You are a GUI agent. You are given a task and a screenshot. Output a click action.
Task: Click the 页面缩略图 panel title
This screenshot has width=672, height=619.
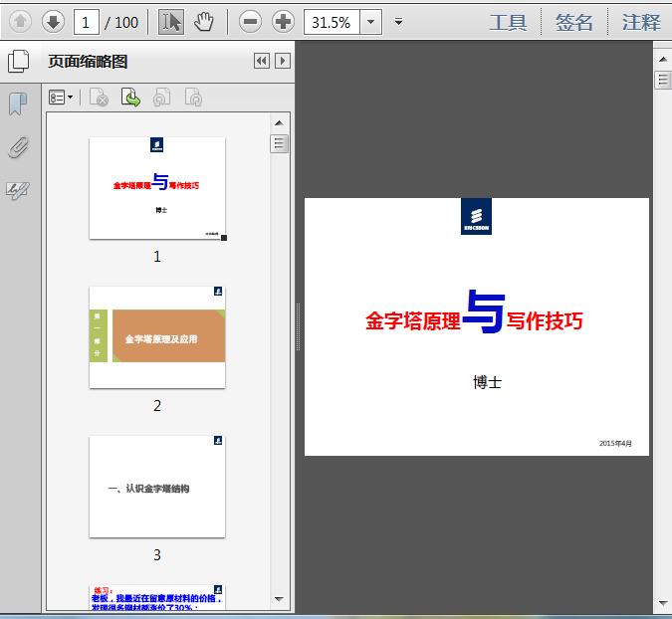(88, 62)
